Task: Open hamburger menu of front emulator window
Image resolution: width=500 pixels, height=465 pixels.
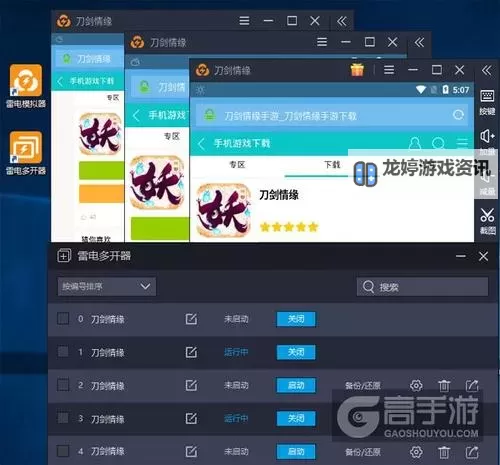Action: pos(389,70)
